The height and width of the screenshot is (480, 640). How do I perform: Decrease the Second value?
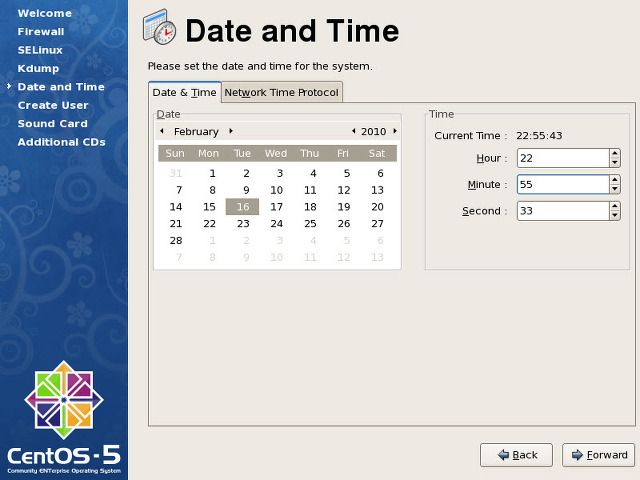click(615, 216)
